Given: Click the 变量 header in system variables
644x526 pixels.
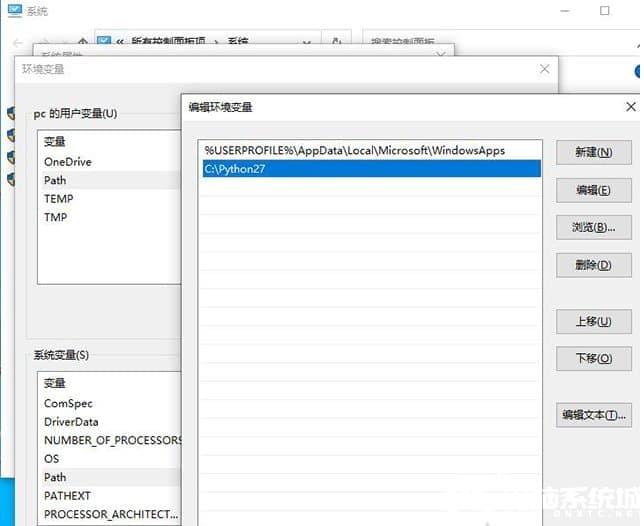Looking at the screenshot, I should point(55,383).
